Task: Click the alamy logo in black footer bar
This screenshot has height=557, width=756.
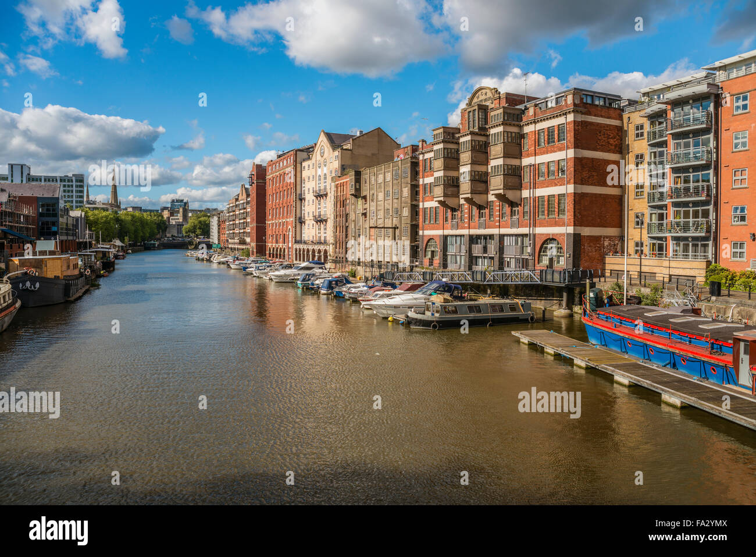Action: pos(59,531)
